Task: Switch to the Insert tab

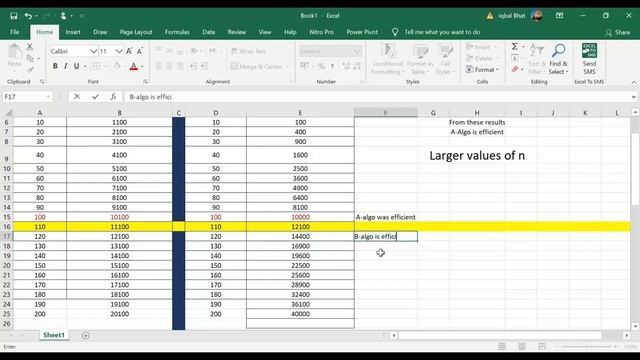Action: (73, 32)
